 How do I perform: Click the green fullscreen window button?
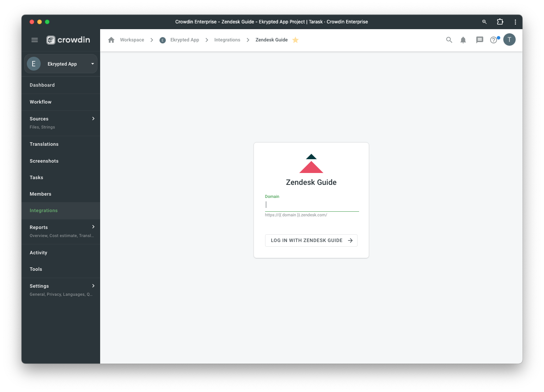point(47,22)
